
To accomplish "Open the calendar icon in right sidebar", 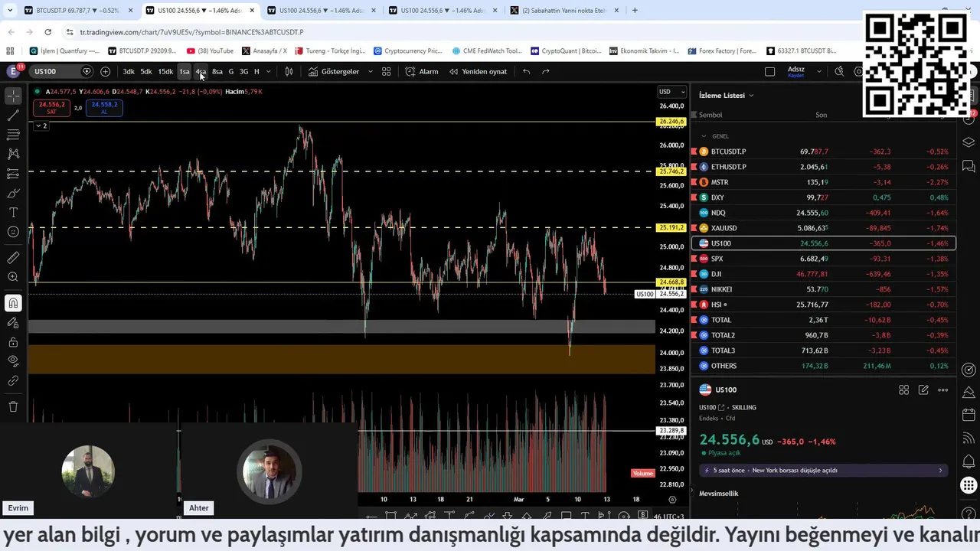I will click(x=969, y=416).
